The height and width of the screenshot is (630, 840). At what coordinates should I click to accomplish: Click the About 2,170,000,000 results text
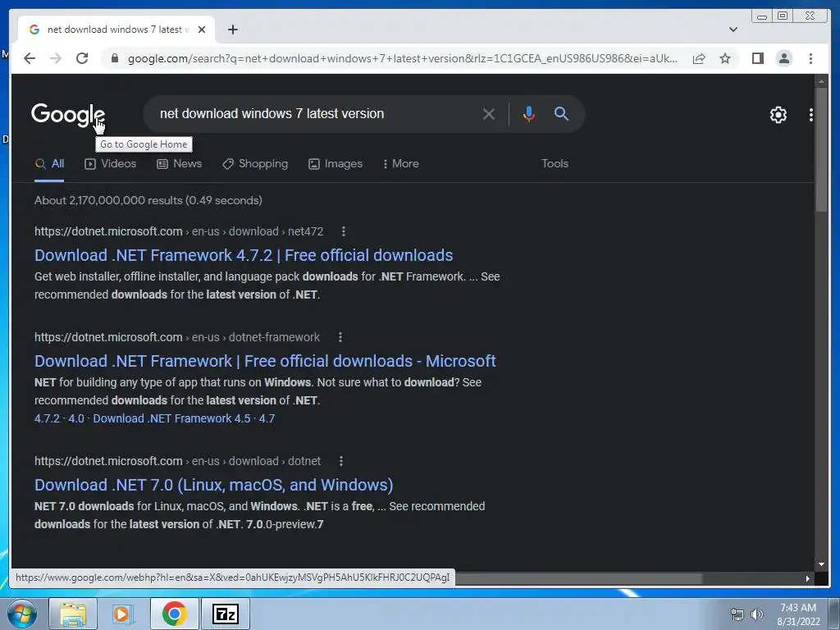(x=148, y=200)
